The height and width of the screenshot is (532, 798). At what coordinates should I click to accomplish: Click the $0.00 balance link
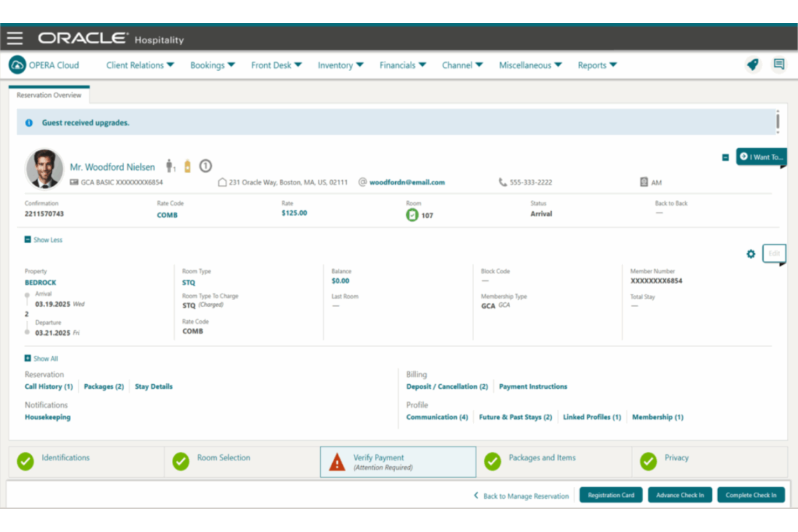(x=340, y=281)
